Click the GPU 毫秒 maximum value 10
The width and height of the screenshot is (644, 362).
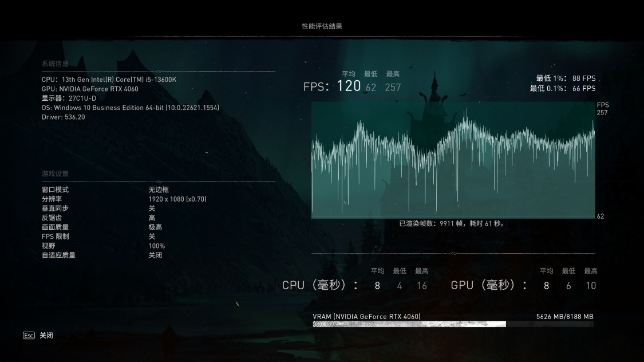tap(591, 286)
